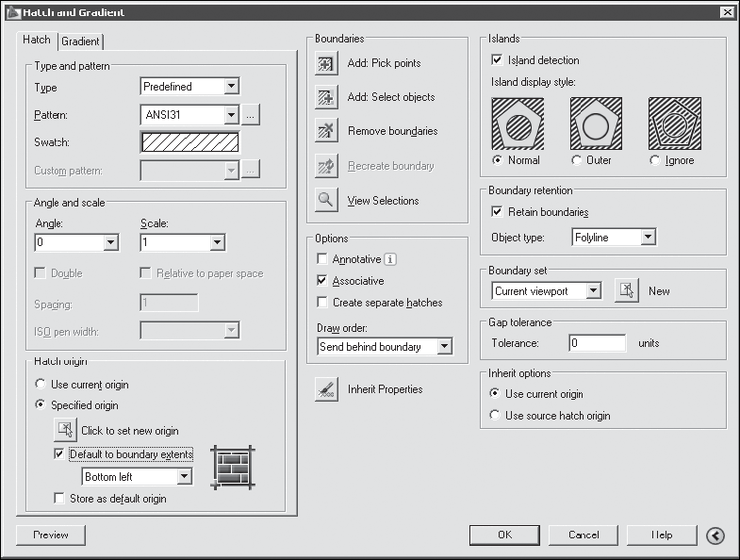
Task: Click the Add: Select objects icon
Action: [x=326, y=97]
